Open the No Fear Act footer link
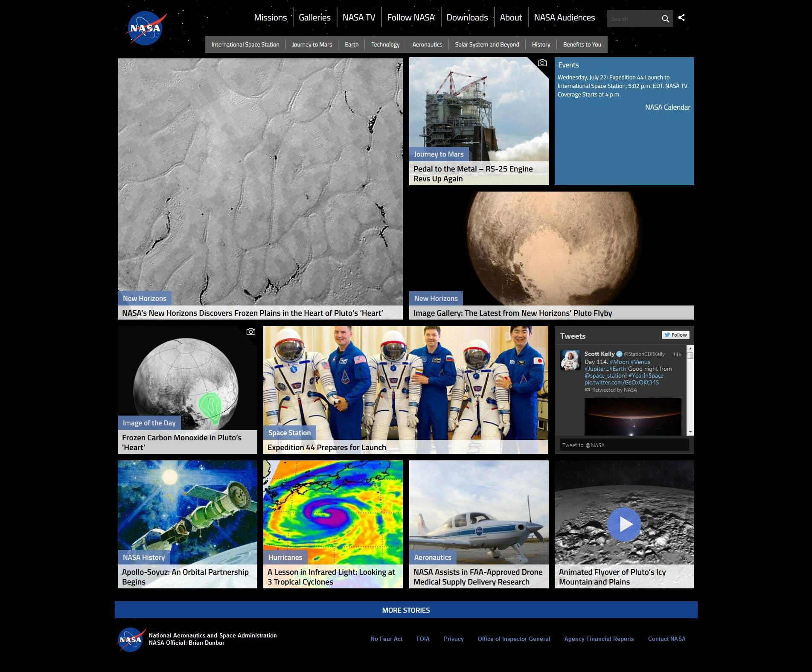Viewport: 812px width, 672px height. click(387, 639)
